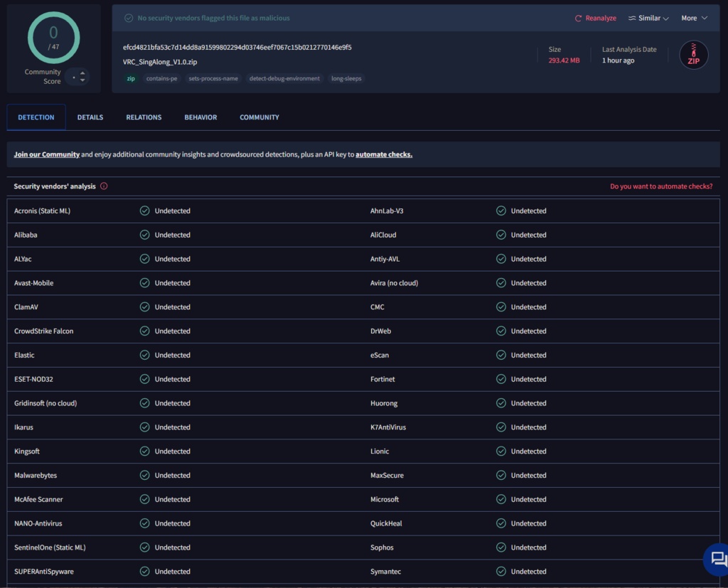Click the Acronis (Static ML) undetected checkmark
Image resolution: width=728 pixels, height=588 pixels.
[x=145, y=211]
